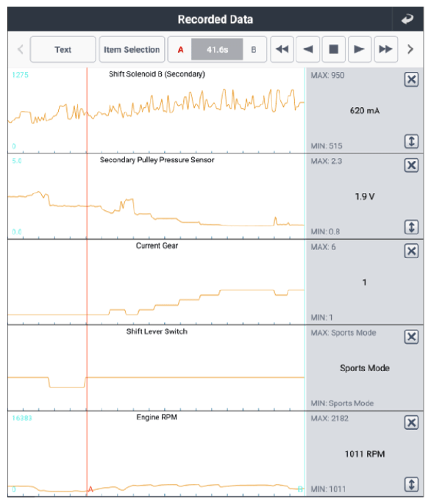Stop the recorded data playback

334,49
